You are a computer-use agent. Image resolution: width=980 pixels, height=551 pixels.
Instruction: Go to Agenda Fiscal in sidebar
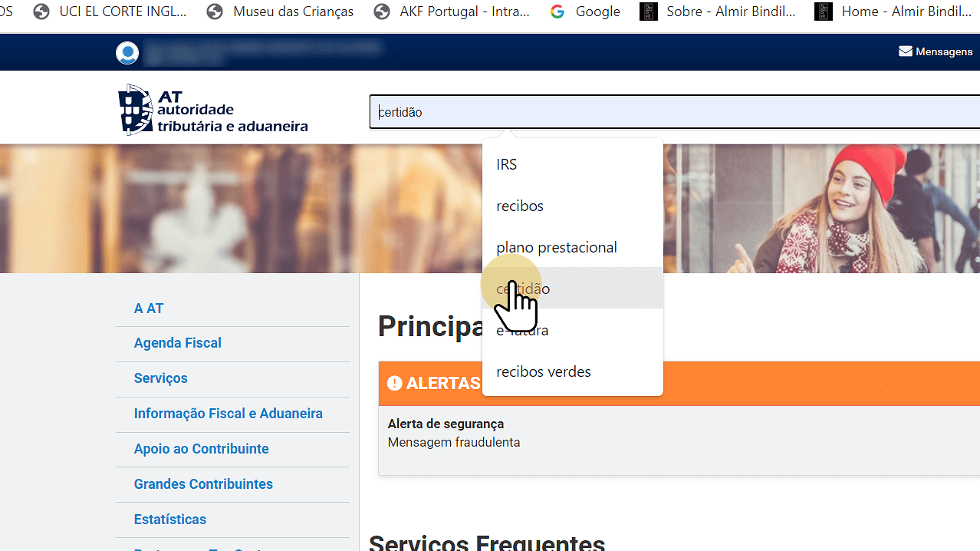tap(178, 343)
